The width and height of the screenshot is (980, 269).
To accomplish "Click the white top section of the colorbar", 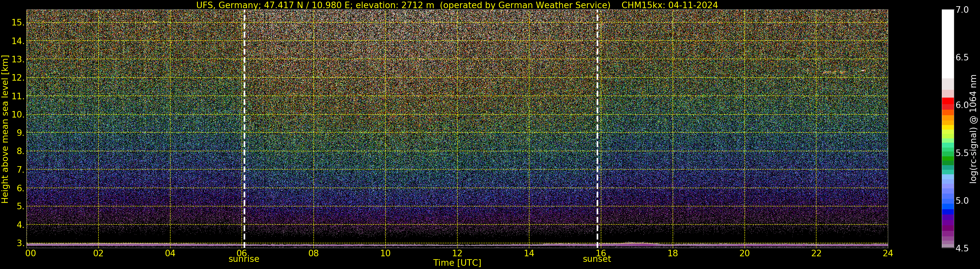I will pos(948,44).
